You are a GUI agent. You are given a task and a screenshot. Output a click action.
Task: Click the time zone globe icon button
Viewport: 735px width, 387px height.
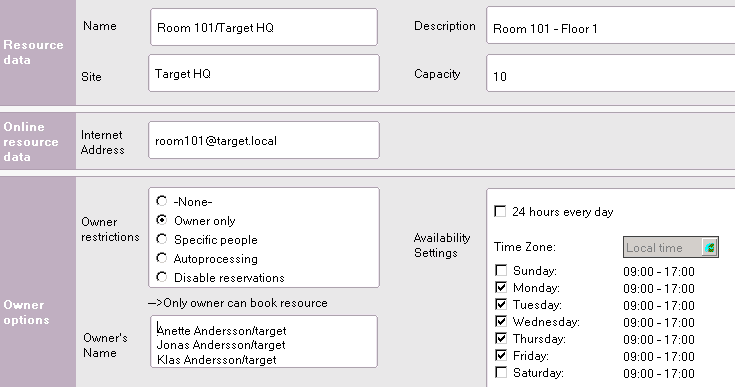coord(710,247)
